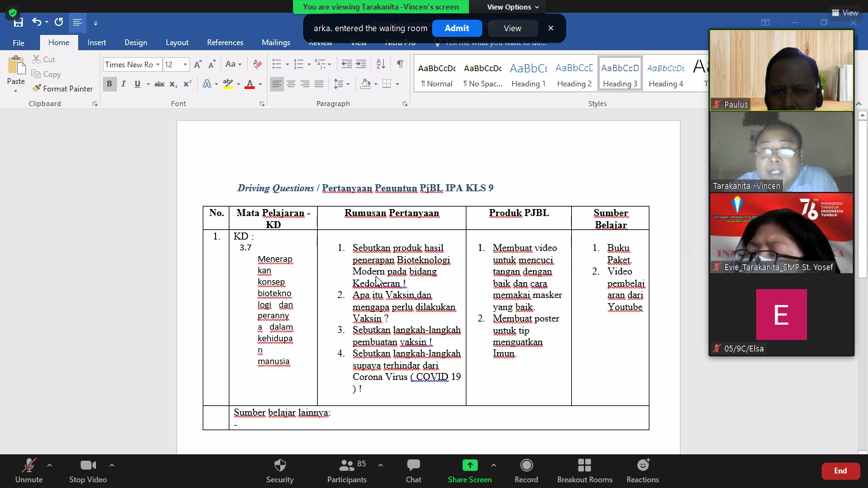Click the green Share Screen icon
The image size is (868, 488).
(470, 465)
